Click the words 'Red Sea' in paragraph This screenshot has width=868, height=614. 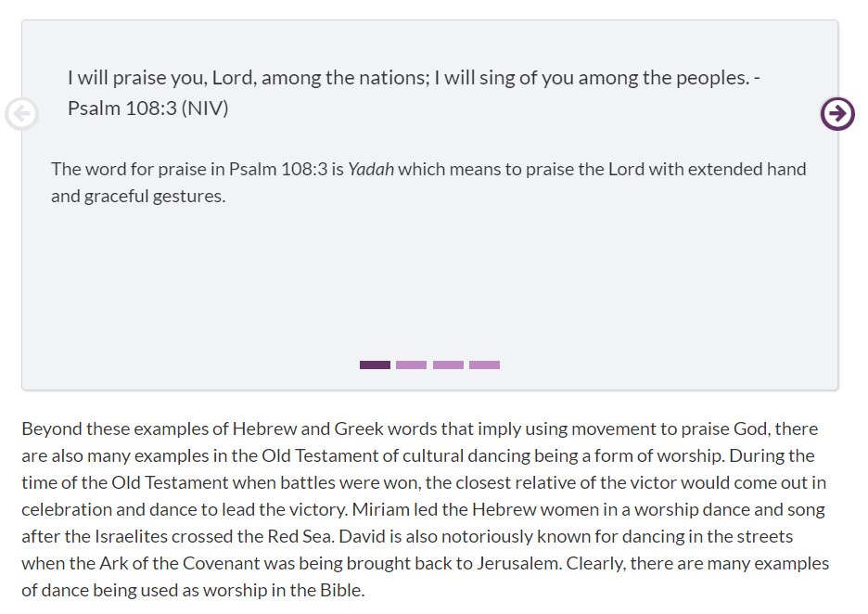[300, 536]
